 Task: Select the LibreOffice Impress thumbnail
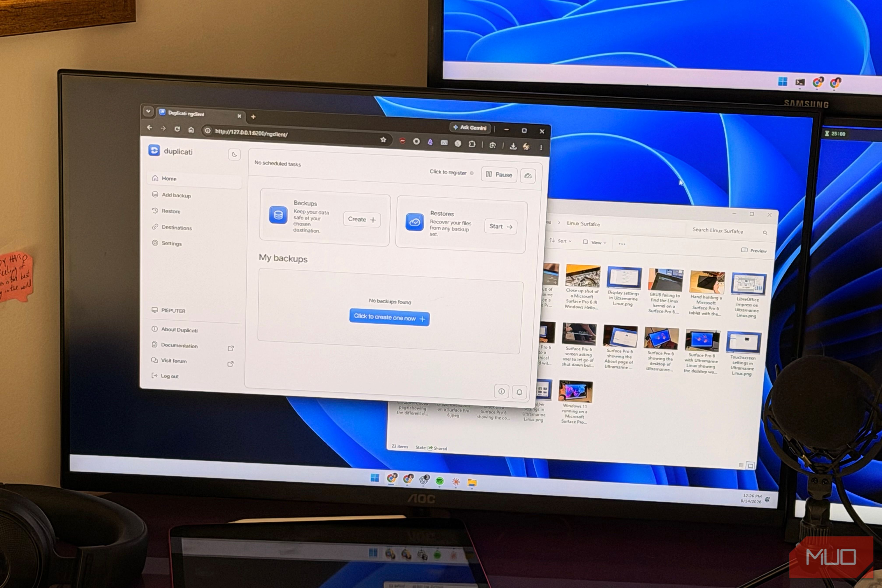747,295
